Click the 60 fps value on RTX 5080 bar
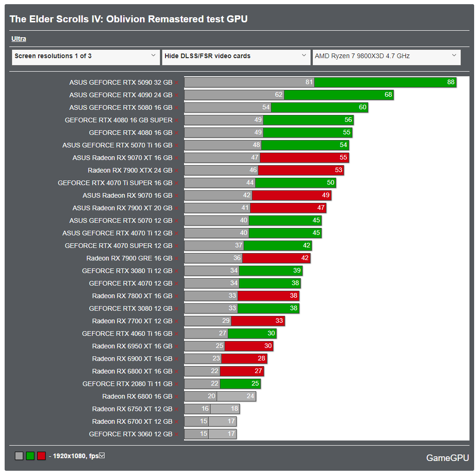Viewport: 476px width, 474px height. pos(363,107)
